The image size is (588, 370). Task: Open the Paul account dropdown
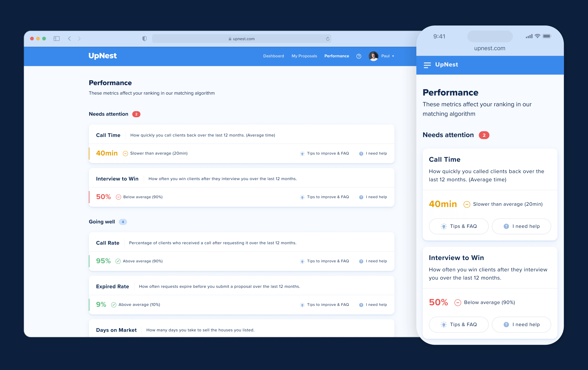[x=393, y=56]
